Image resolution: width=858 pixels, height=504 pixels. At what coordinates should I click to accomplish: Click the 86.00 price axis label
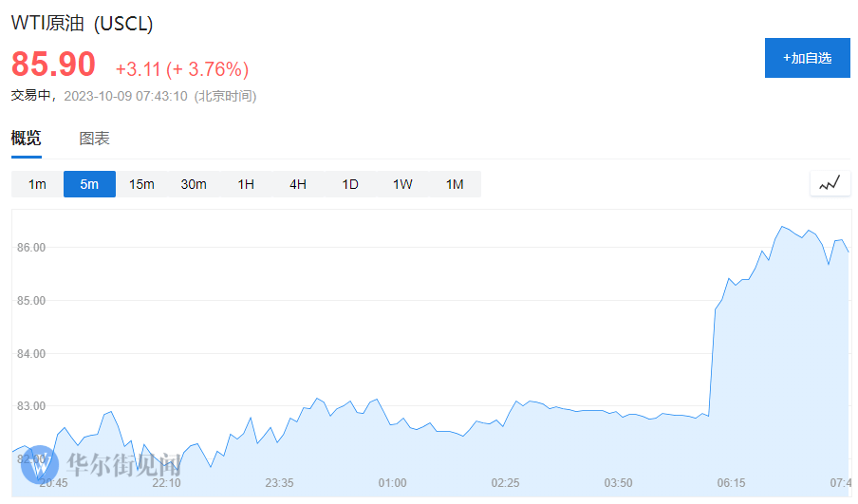[32, 248]
